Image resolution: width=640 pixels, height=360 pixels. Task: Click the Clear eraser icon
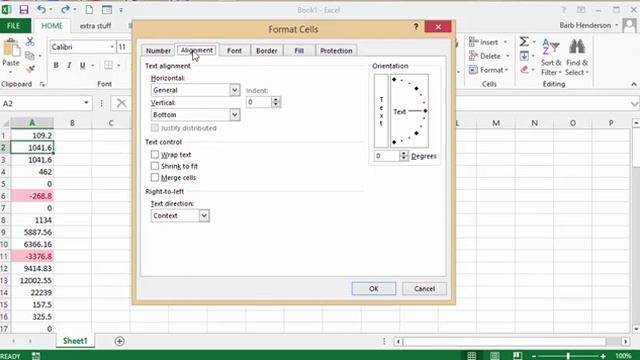pos(524,69)
